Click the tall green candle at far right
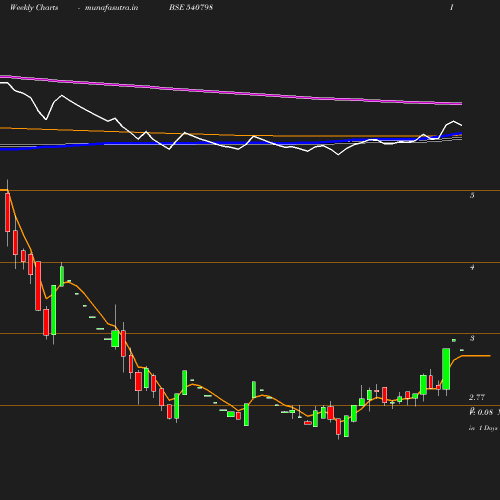Image resolution: width=500 pixels, height=500 pixels. click(x=446, y=369)
